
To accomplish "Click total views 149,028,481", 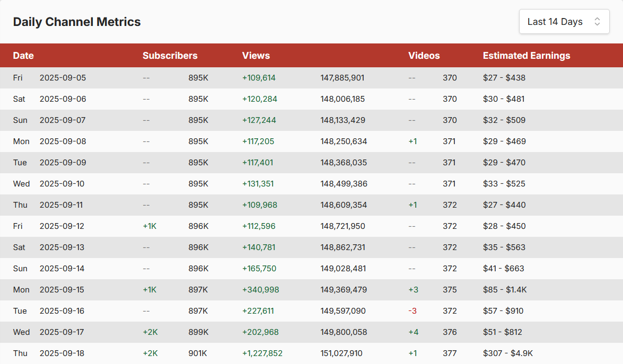I will point(343,268).
